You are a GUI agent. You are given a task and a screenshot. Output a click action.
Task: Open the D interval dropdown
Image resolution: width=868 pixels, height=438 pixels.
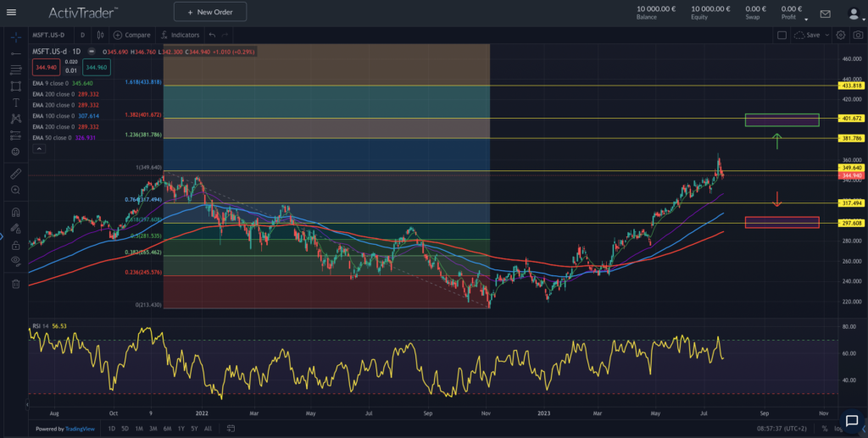tap(82, 35)
